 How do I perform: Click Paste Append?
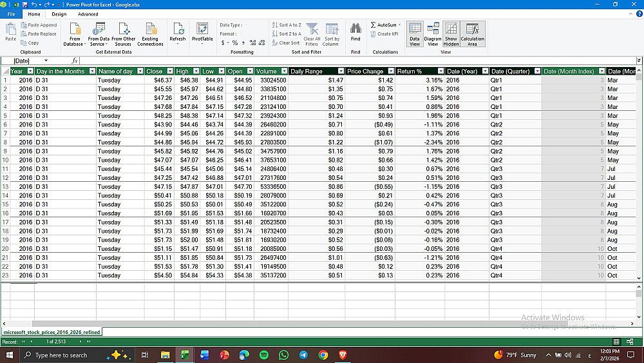tap(39, 25)
